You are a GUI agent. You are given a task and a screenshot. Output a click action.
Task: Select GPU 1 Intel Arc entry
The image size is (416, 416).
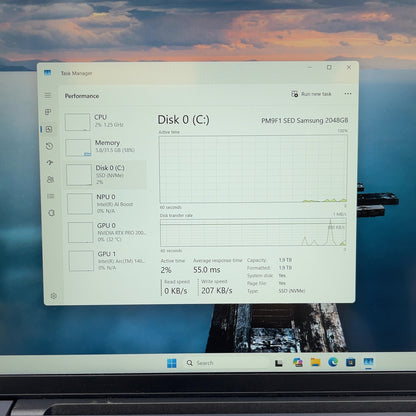tap(108, 261)
